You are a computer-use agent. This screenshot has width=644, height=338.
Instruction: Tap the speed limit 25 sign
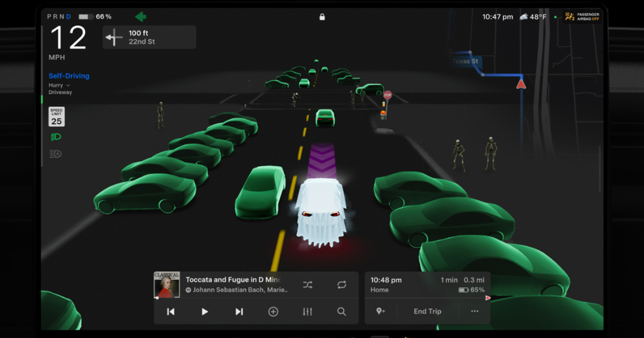pos(57,117)
